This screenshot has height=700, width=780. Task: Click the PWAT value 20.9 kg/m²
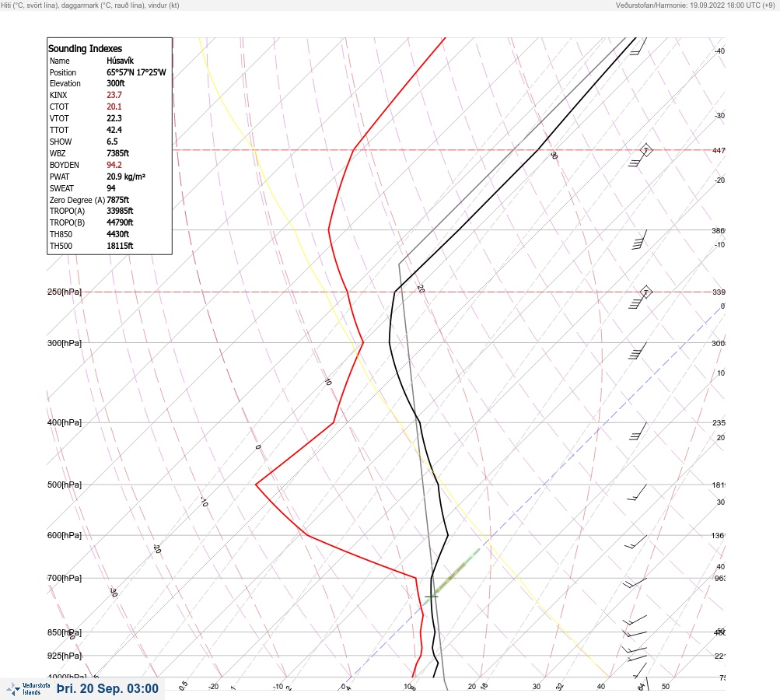pos(126,177)
